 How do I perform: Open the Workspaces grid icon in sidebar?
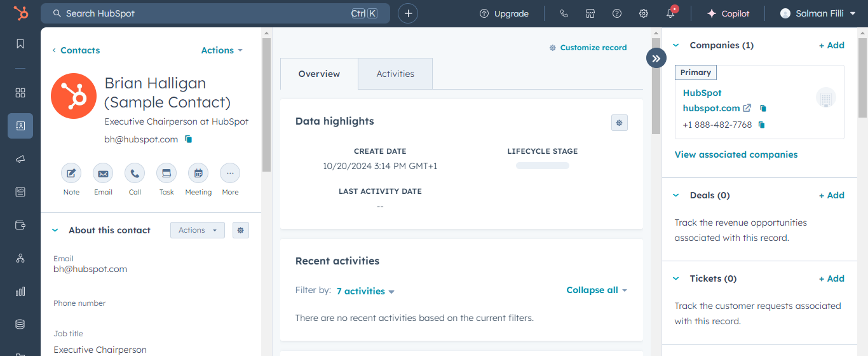pyautogui.click(x=20, y=93)
